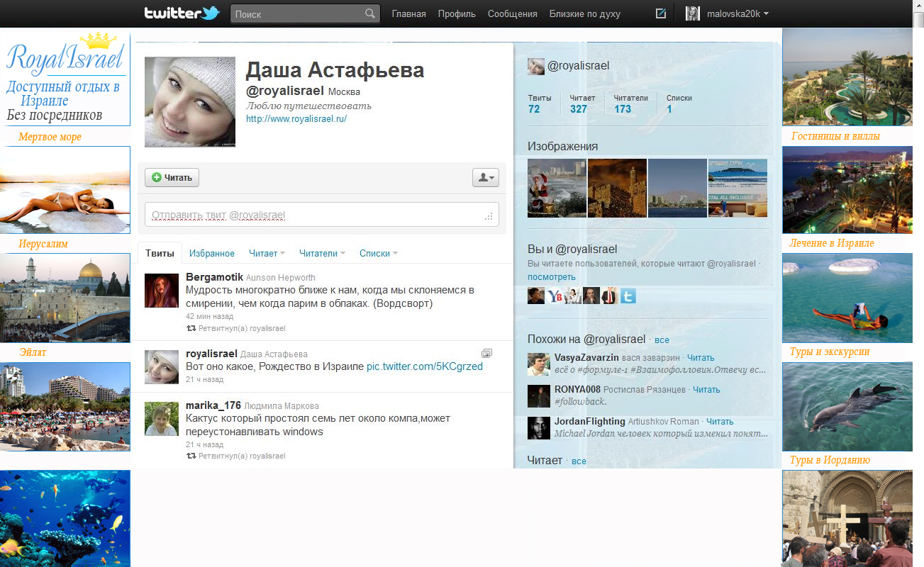Click the retweet icon under marika_176's tweet

(191, 456)
